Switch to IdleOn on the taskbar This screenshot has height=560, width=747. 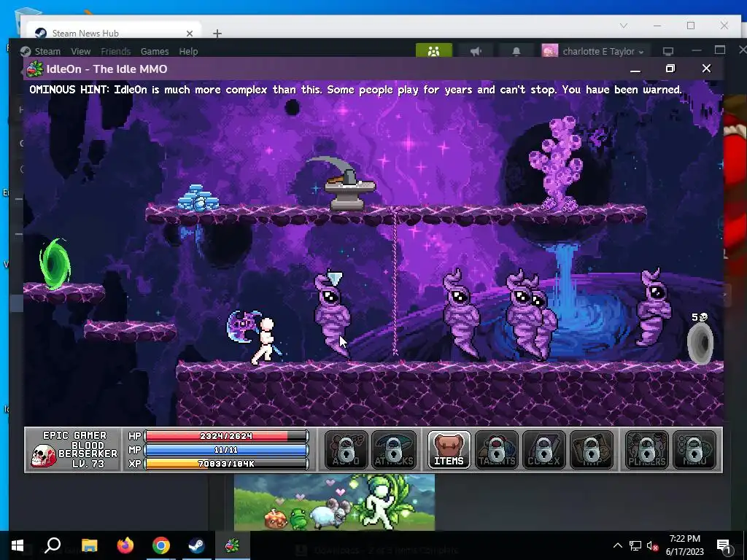[x=233, y=545]
